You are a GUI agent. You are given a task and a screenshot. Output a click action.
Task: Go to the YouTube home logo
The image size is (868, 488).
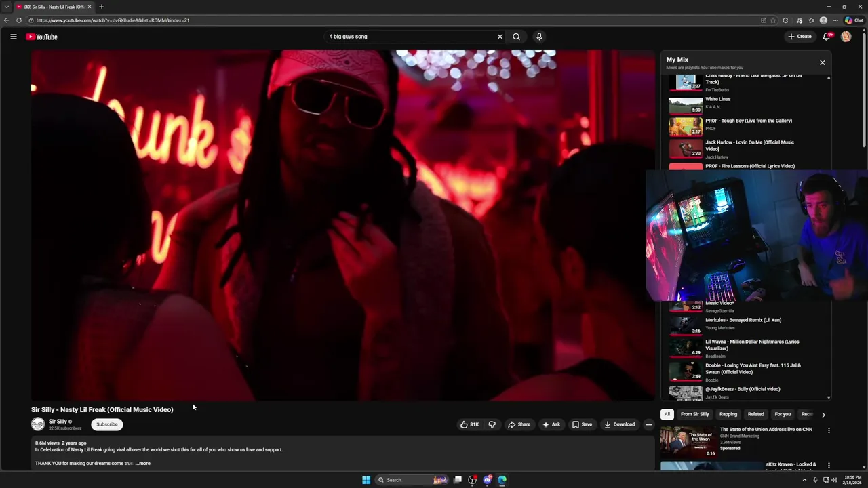(x=42, y=37)
